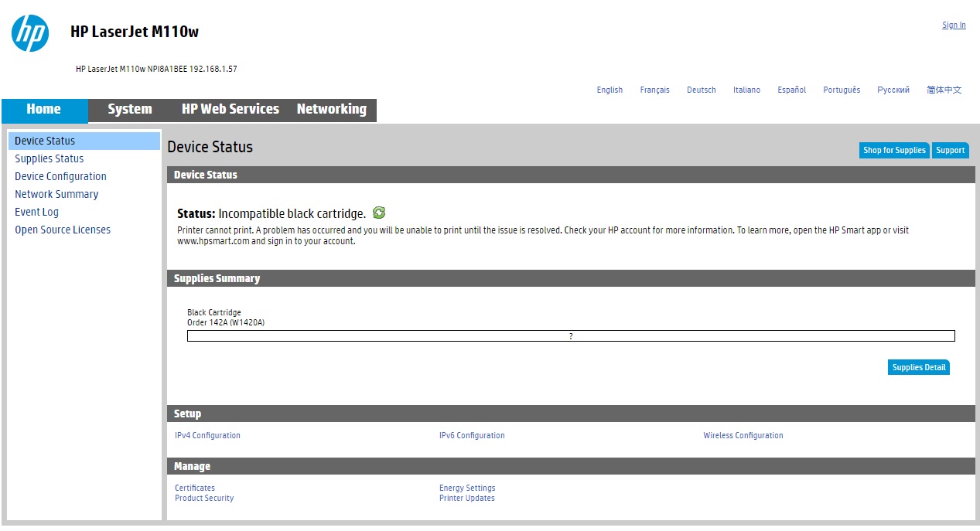
Task: Switch language to Português
Action: click(842, 90)
